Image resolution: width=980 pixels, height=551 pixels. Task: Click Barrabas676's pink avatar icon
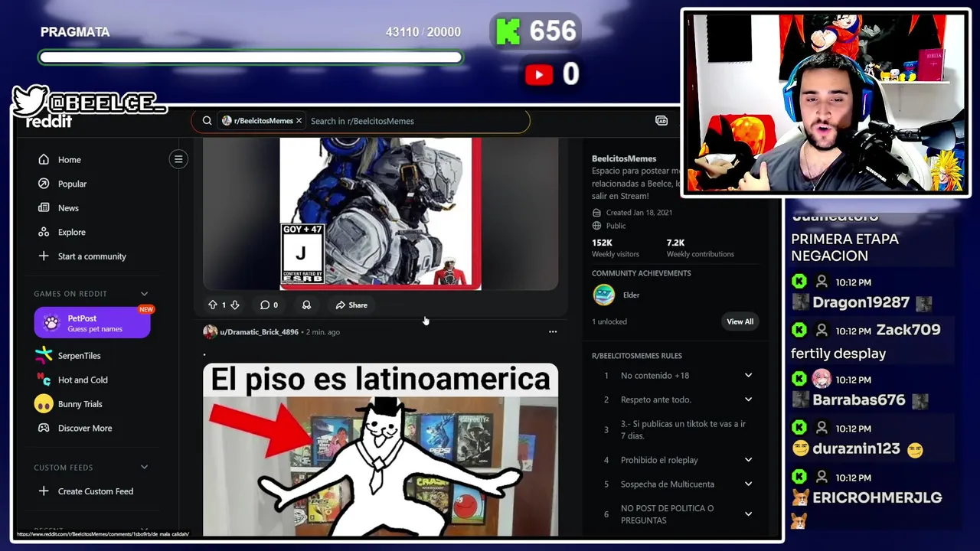[822, 379]
